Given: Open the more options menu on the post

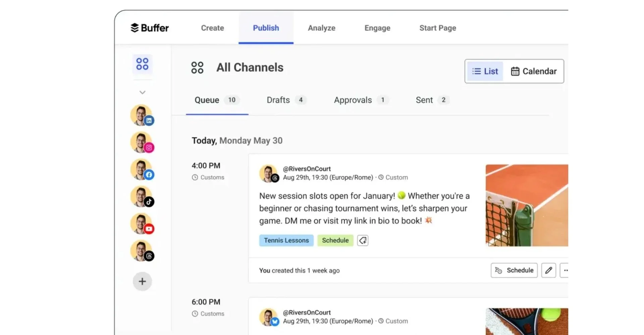Looking at the screenshot, I should [x=566, y=270].
